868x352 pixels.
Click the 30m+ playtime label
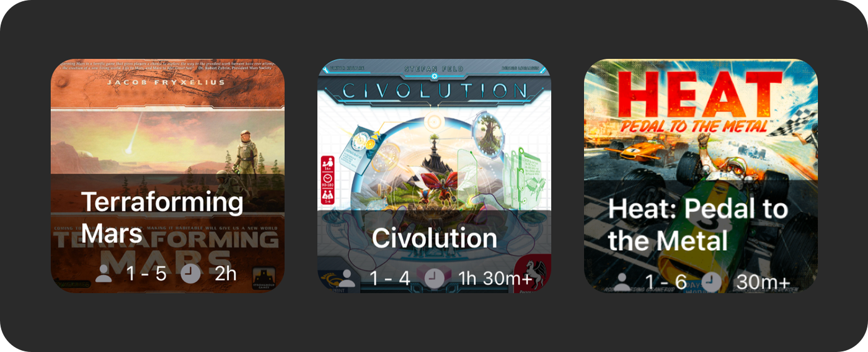[x=763, y=282]
